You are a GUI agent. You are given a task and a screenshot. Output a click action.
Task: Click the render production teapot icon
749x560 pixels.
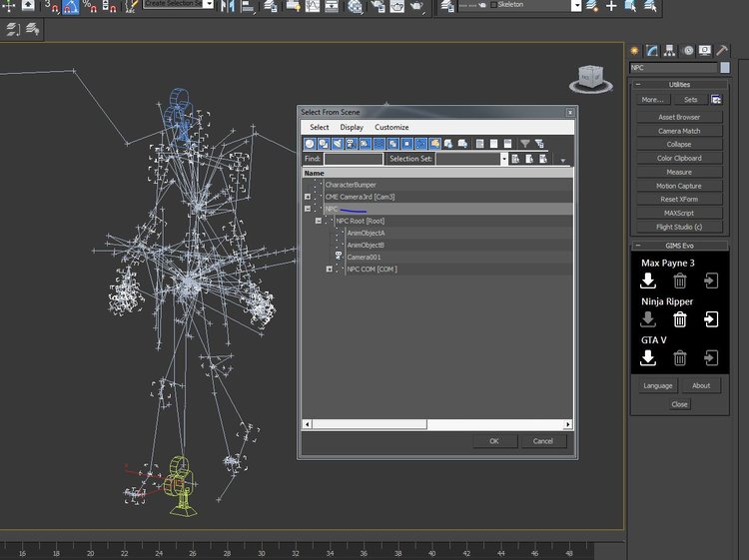coord(417,6)
